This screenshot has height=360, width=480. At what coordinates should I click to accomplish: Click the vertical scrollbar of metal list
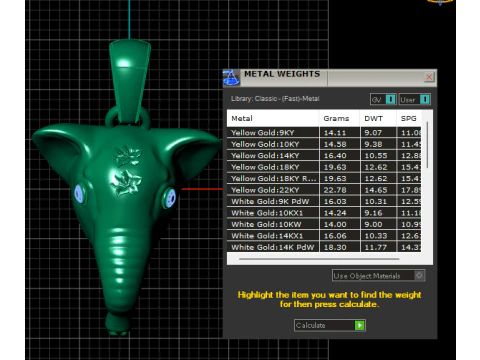pos(427,145)
